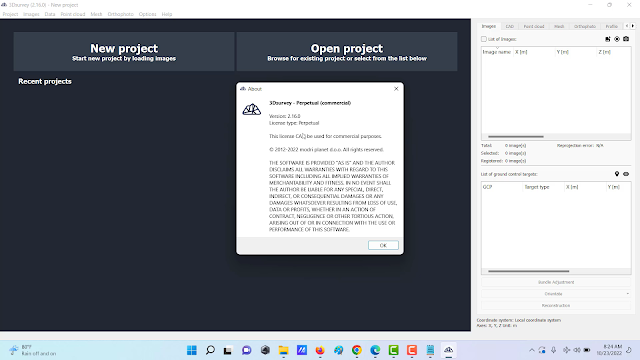Expand the Orientate dropdown arrow
Viewport: 640px width, 360px height.
(x=628, y=294)
